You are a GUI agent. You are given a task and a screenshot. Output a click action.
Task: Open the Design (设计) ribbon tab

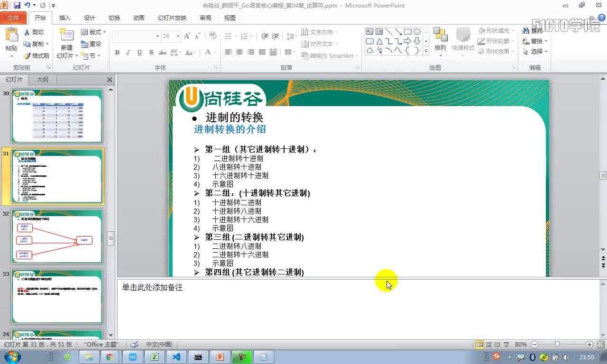[x=89, y=18]
